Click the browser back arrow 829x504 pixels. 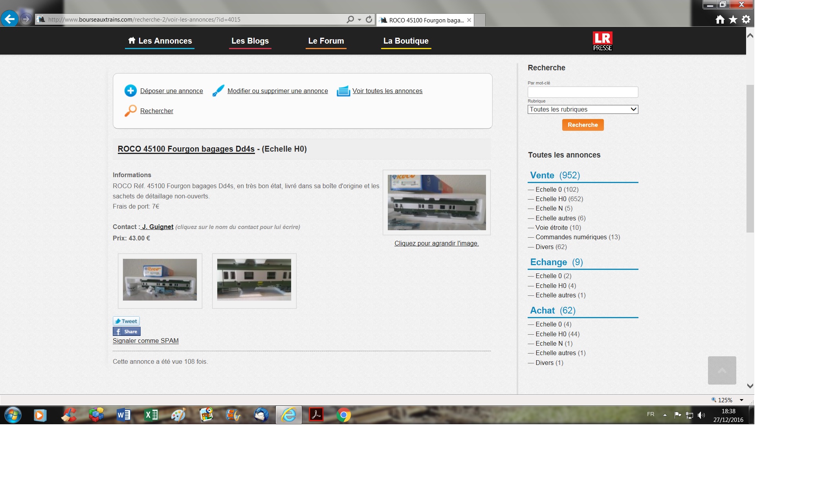[9, 19]
